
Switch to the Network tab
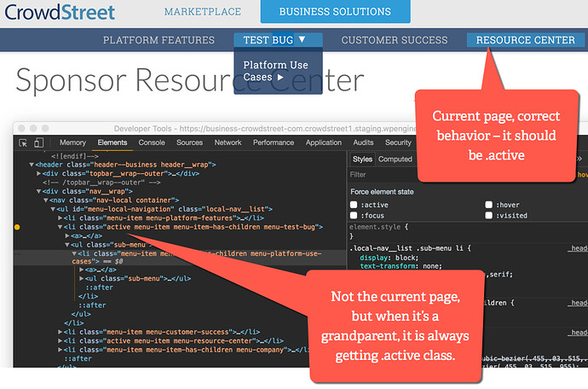(228, 142)
